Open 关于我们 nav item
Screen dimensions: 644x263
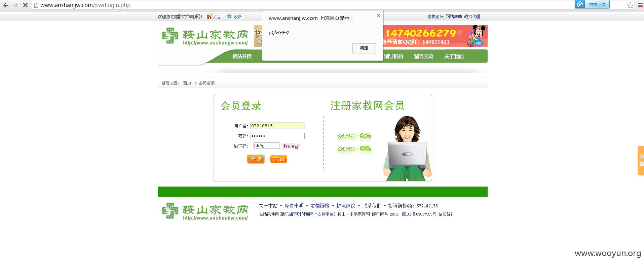tap(454, 56)
